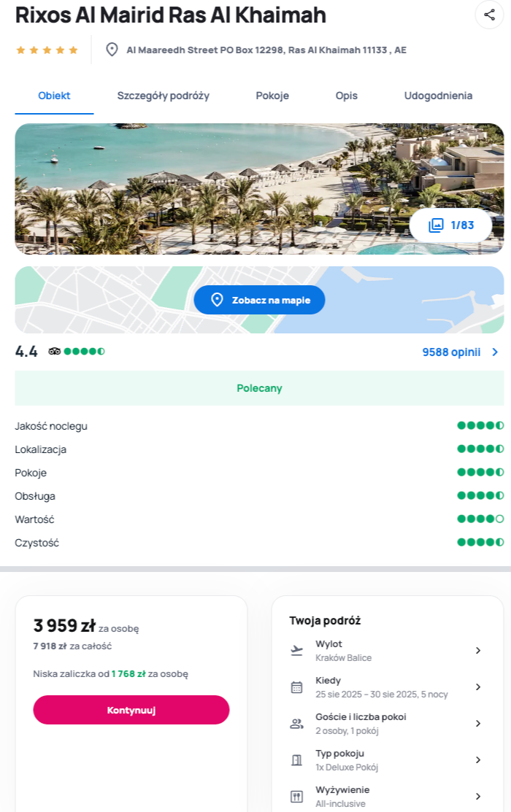511x812 pixels.
Task: Click the location pin icon beside address
Action: pyautogui.click(x=112, y=50)
